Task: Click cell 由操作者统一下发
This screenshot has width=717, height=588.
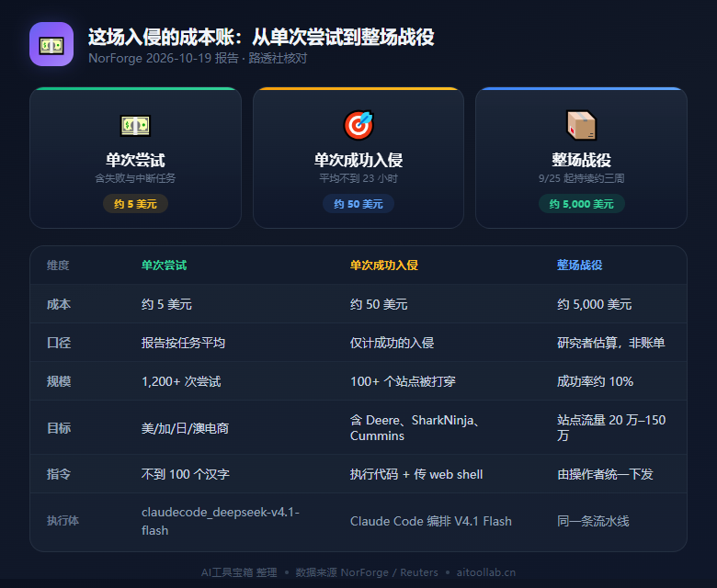Action: click(x=605, y=474)
